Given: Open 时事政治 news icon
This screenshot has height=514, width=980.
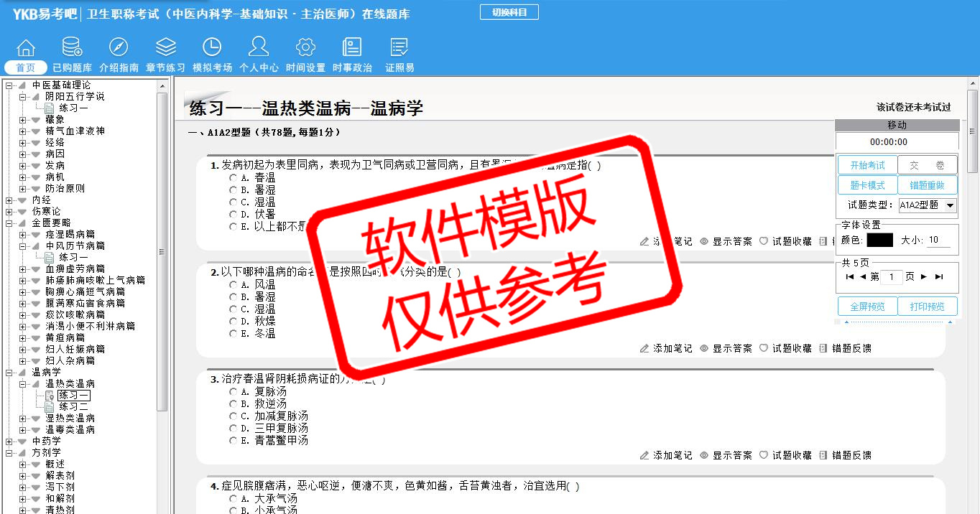Looking at the screenshot, I should 352,48.
